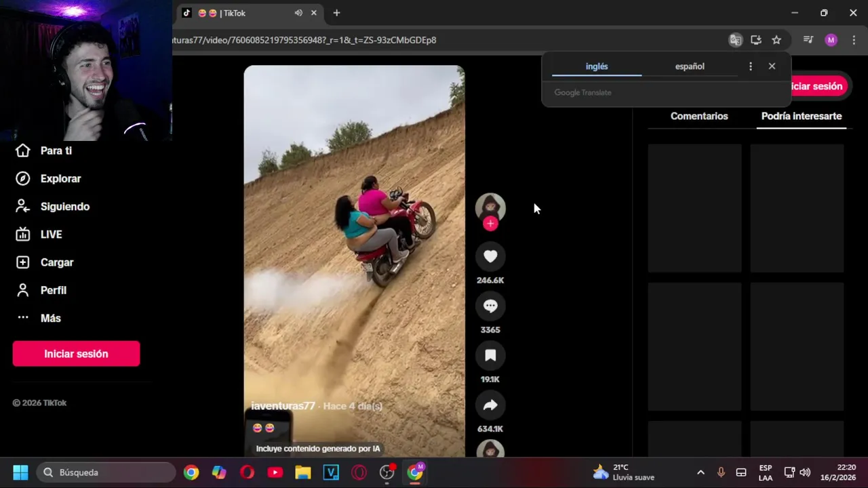Open the weather widget 21°C
The height and width of the screenshot is (488, 868).
click(623, 472)
